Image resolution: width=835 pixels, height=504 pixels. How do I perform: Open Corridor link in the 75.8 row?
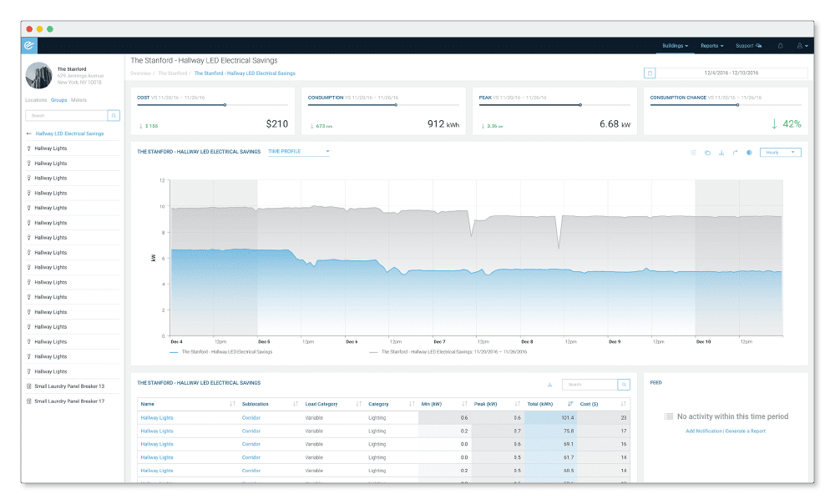(x=250, y=431)
